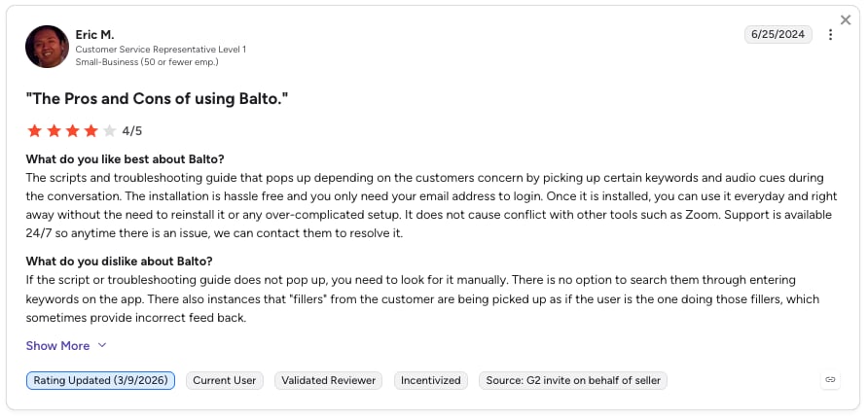This screenshot has width=868, height=418.
Task: Click the first orange rating star
Action: pyautogui.click(x=34, y=131)
